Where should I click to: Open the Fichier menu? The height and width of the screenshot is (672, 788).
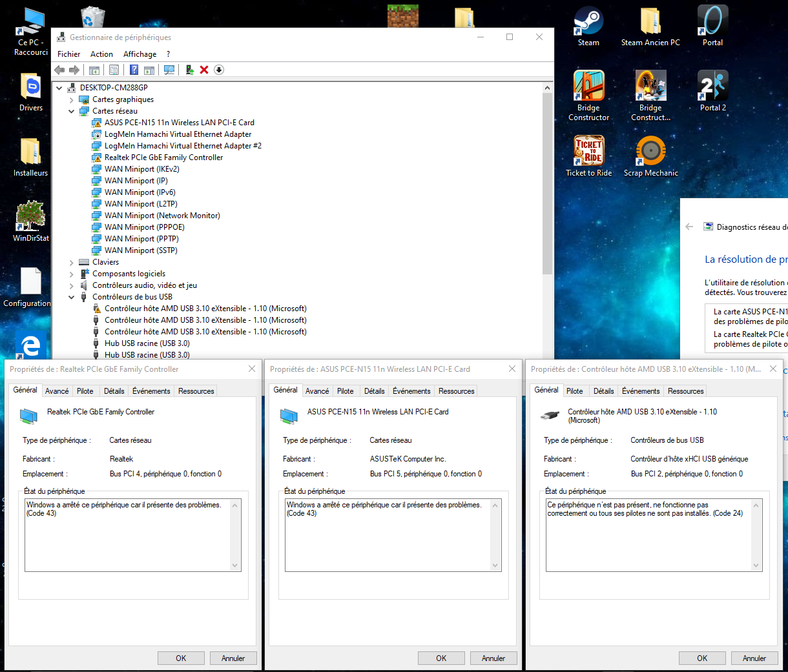69,54
